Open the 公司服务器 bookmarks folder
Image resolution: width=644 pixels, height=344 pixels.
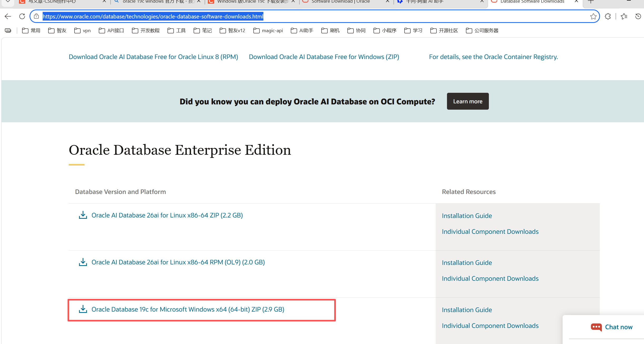[482, 31]
